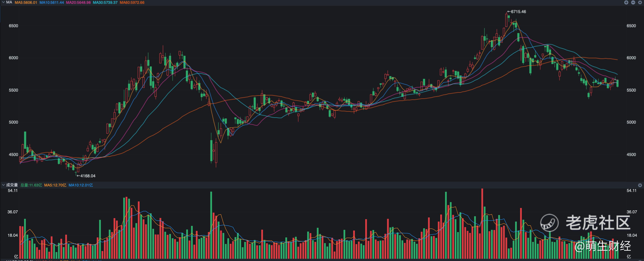The width and height of the screenshot is (644, 261).
Task: Collapse the MA indicator chevron
Action: (3, 2)
